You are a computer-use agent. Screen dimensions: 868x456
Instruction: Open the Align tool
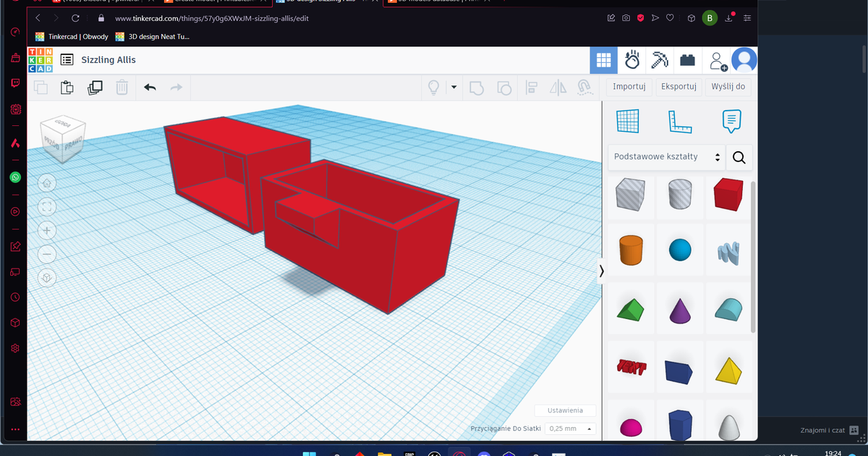click(x=532, y=88)
